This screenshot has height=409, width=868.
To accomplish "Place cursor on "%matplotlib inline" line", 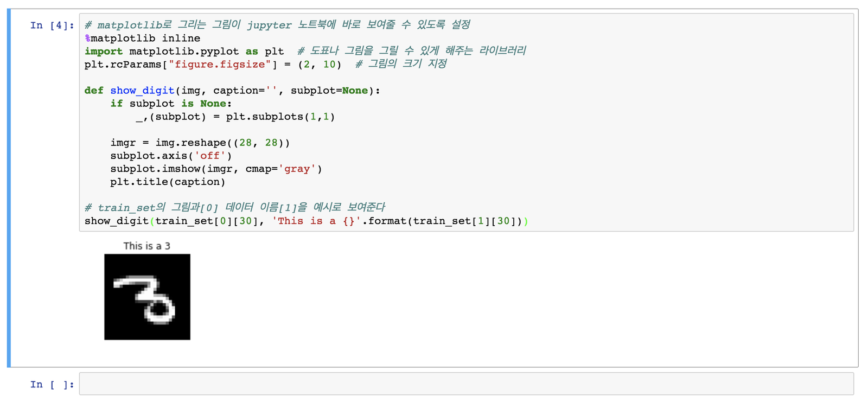I will 142,39.
